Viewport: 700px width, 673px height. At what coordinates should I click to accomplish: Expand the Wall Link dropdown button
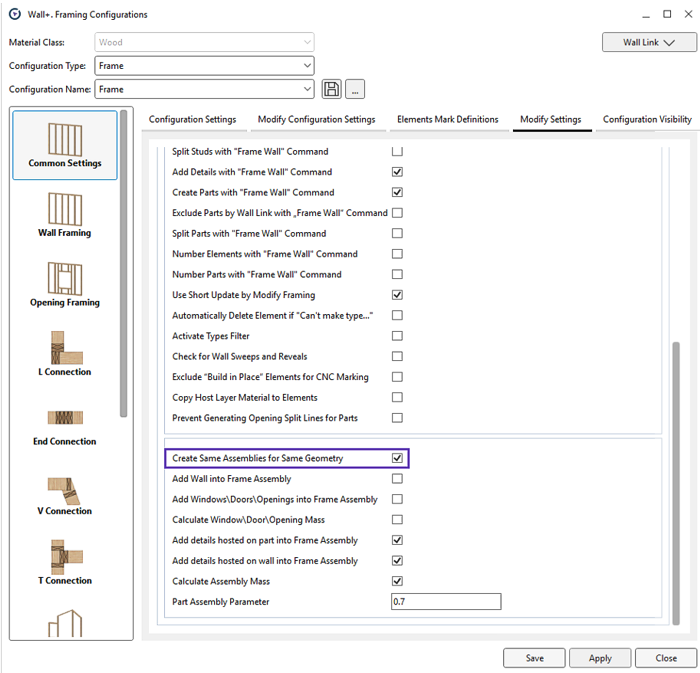pyautogui.click(x=647, y=42)
